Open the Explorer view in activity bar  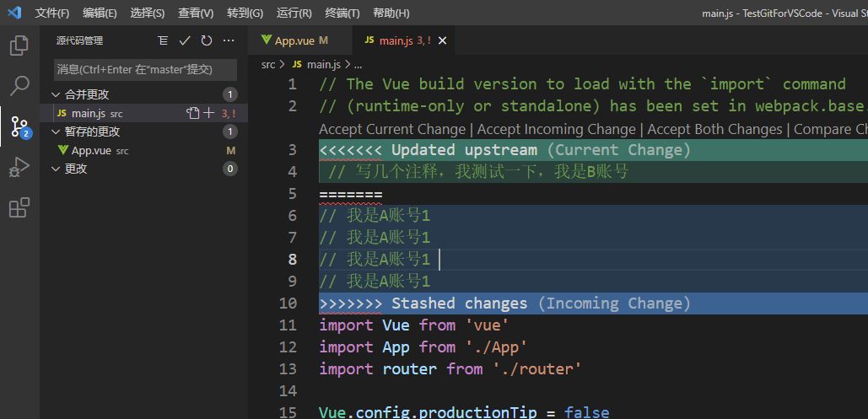pyautogui.click(x=19, y=46)
